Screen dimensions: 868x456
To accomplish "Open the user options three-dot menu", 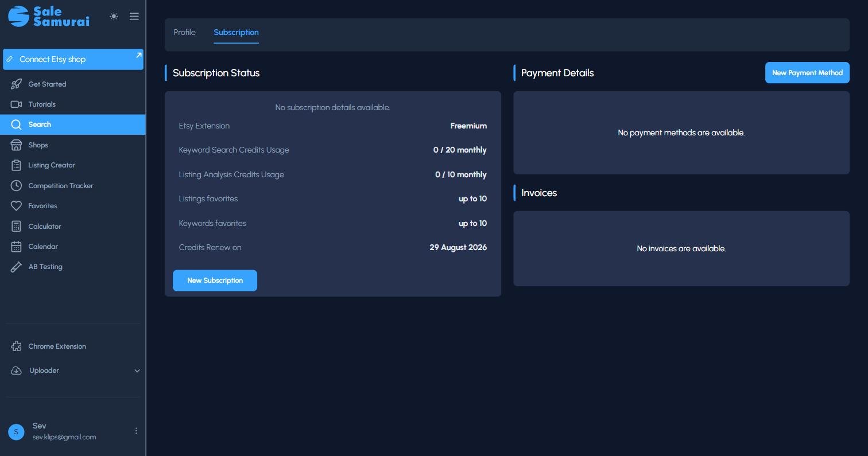I will click(x=136, y=431).
